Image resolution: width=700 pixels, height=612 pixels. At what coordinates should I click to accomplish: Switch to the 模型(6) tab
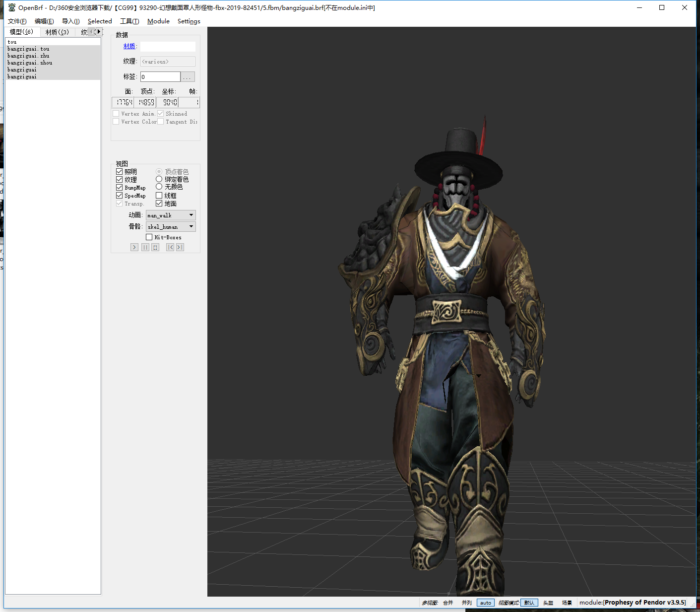[x=22, y=32]
